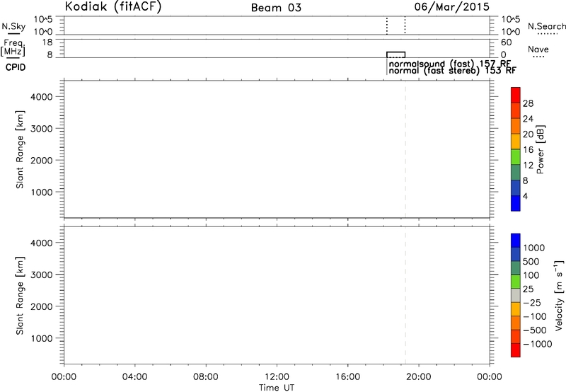
Task: Click 'normalsound (fast) 157 RF' text
Action: [450, 64]
